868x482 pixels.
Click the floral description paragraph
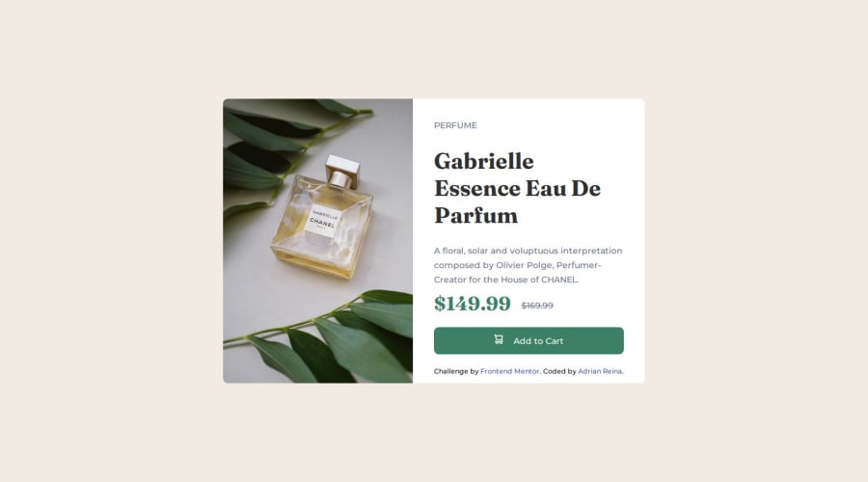[529, 265]
